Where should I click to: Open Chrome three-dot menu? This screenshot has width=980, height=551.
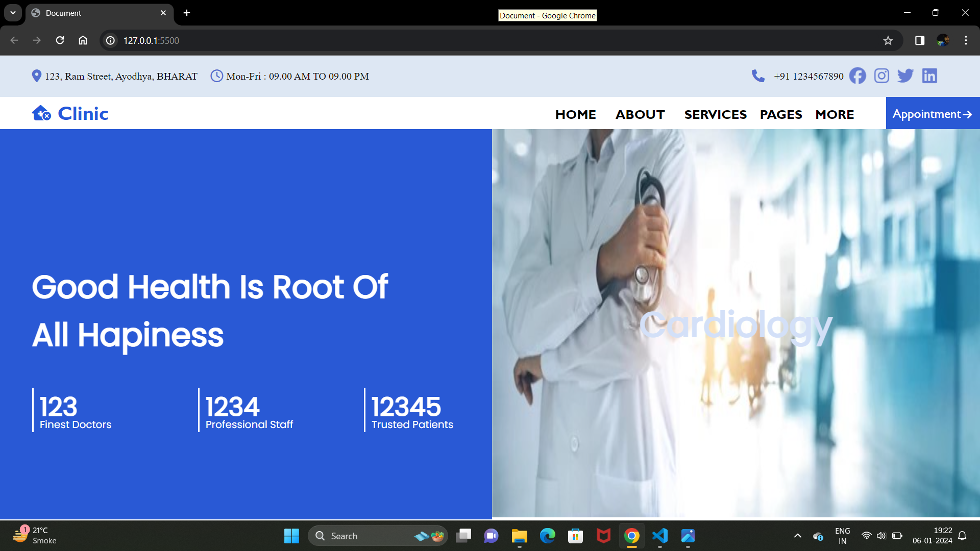[x=966, y=40]
